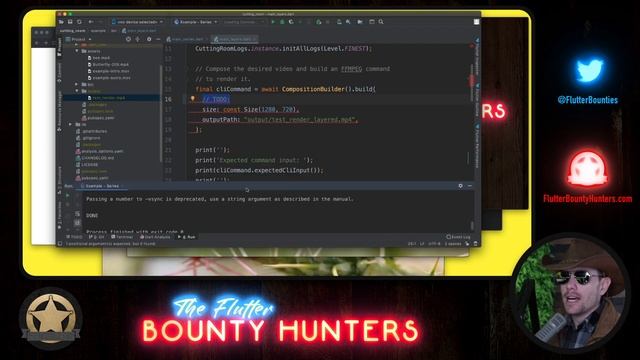
Task: Click the tool-window toggle icon in status bar corner
Action: [60, 244]
